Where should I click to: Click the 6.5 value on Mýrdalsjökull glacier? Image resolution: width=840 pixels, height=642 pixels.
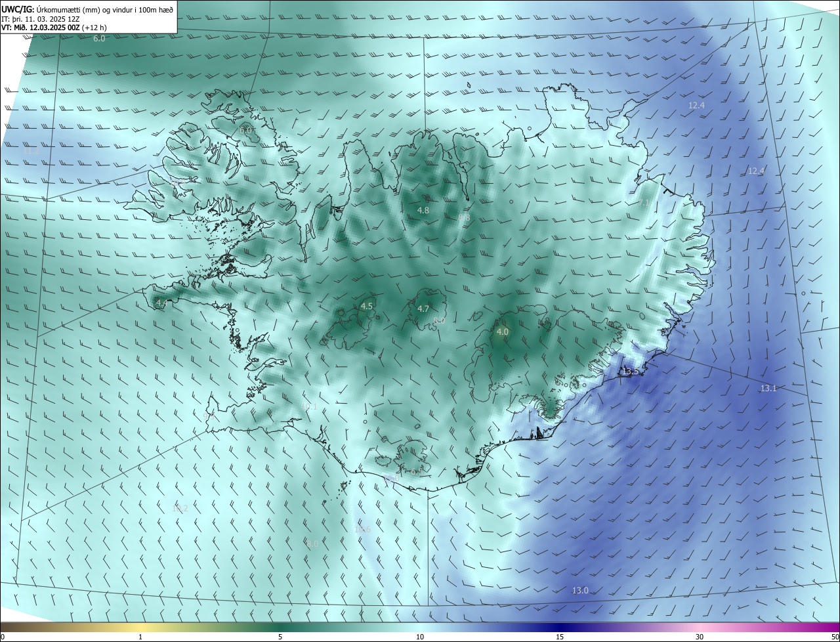[415, 472]
